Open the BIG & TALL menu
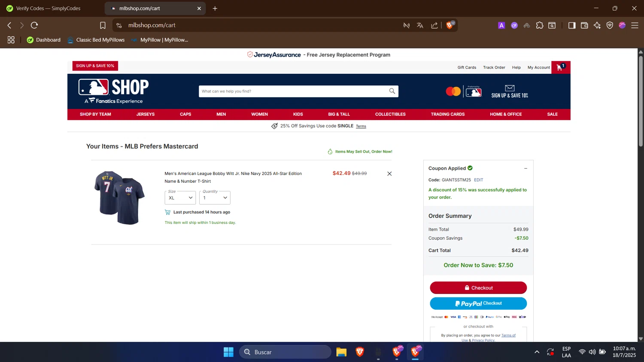644x362 pixels. coord(339,115)
